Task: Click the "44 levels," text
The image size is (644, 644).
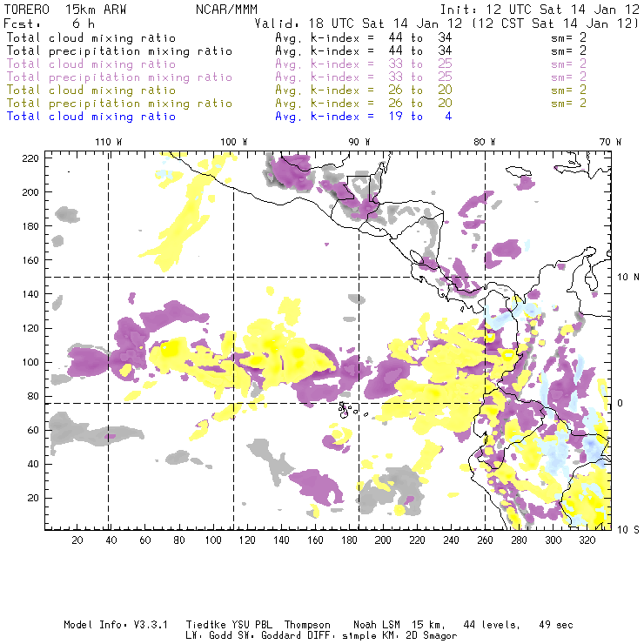Action: coord(492,625)
